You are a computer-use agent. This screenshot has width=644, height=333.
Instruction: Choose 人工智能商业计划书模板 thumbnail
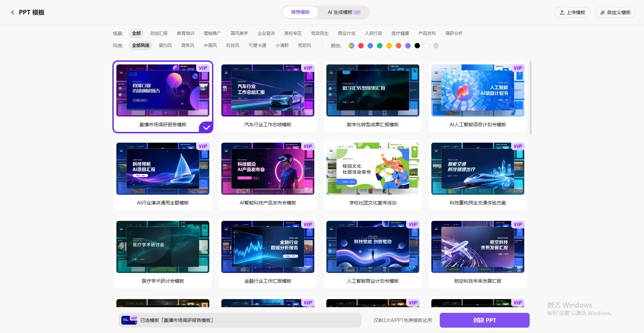coord(373,247)
